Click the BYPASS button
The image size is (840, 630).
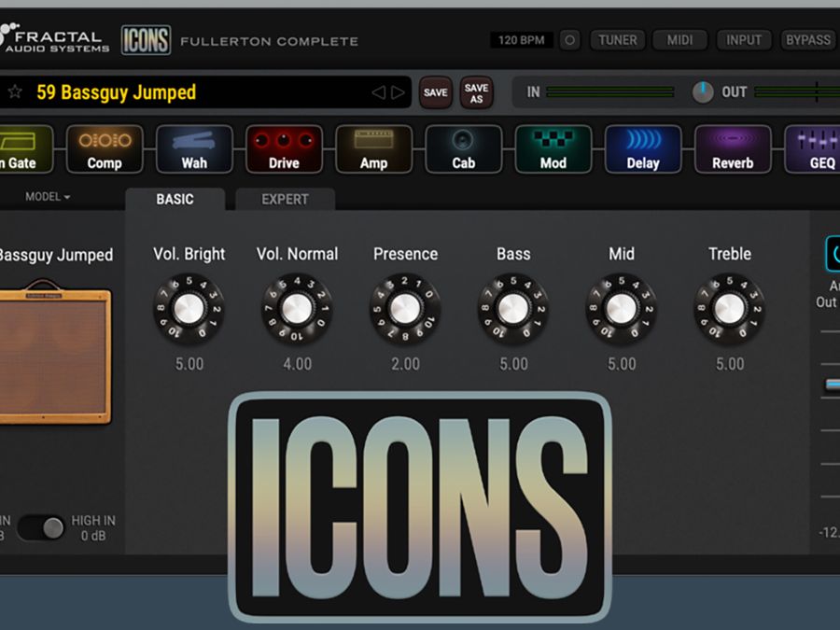808,40
